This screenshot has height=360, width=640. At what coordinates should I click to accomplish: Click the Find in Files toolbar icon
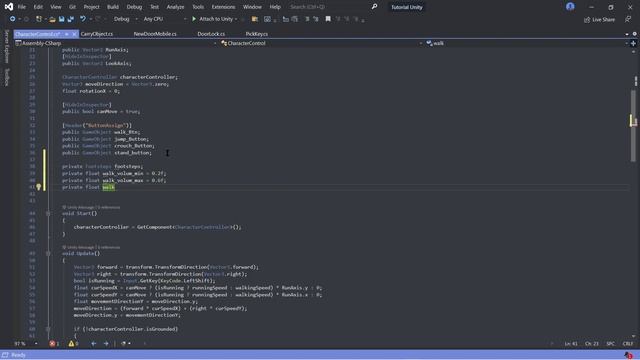(x=255, y=19)
